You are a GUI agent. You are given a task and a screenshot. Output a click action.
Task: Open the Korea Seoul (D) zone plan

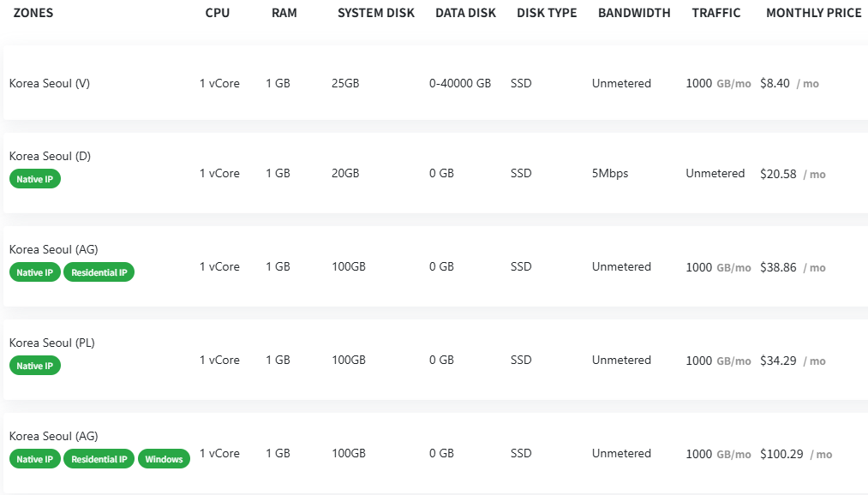(50, 157)
